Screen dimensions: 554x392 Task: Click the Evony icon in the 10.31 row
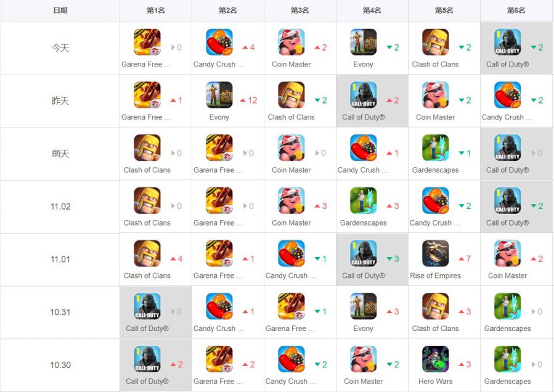[363, 306]
